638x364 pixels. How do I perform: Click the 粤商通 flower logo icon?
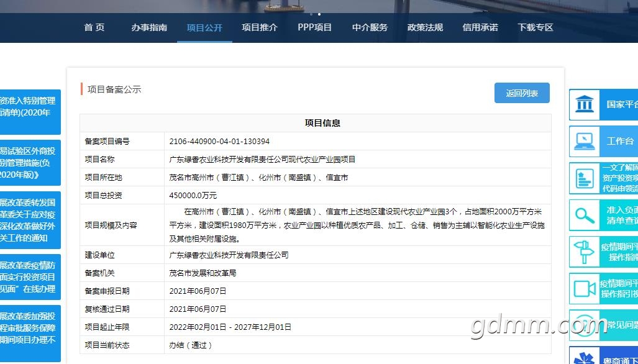(585, 358)
